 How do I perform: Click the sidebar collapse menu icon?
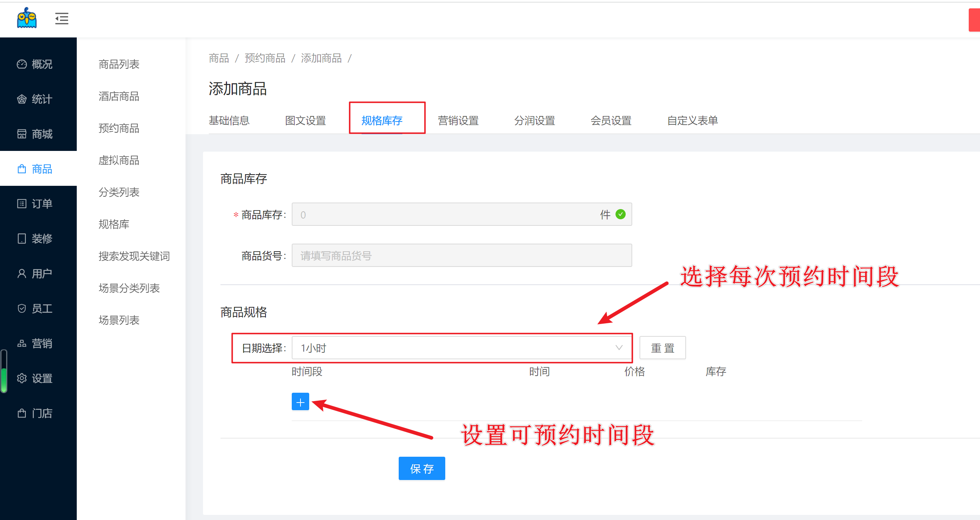[x=61, y=18]
